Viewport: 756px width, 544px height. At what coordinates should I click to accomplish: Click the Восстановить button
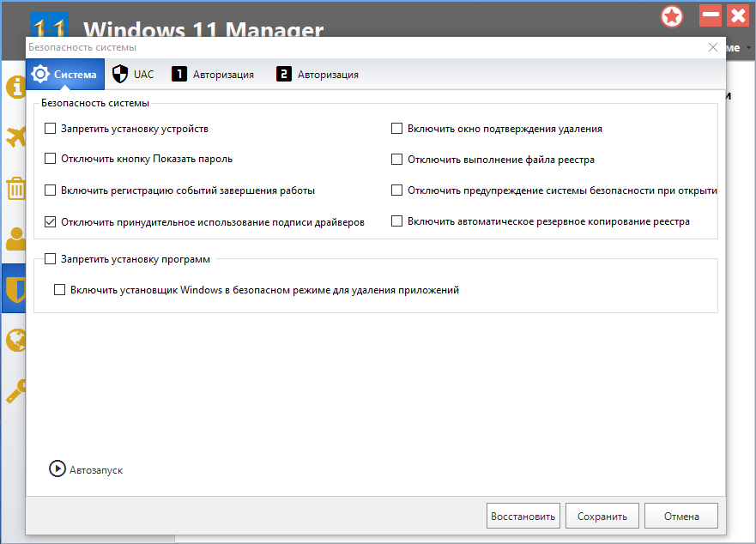click(523, 516)
